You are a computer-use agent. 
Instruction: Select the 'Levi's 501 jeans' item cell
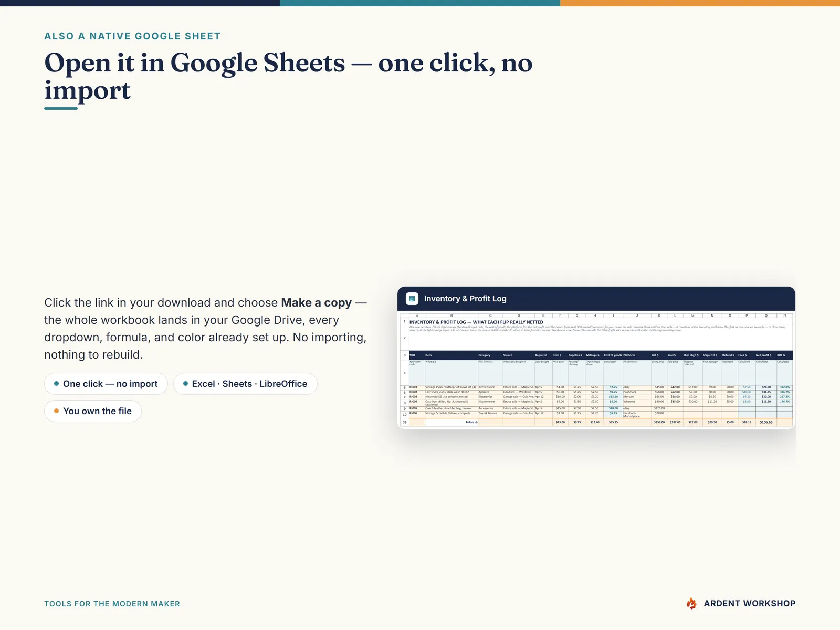point(451,392)
